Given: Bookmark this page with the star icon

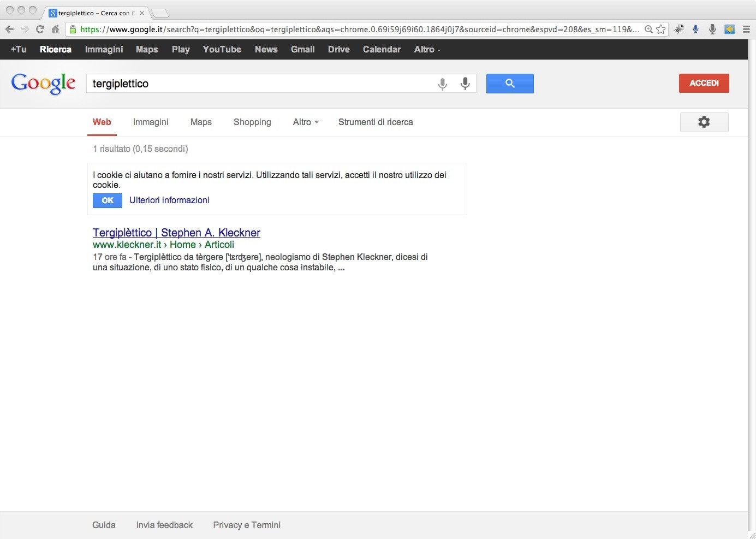Looking at the screenshot, I should click(661, 29).
